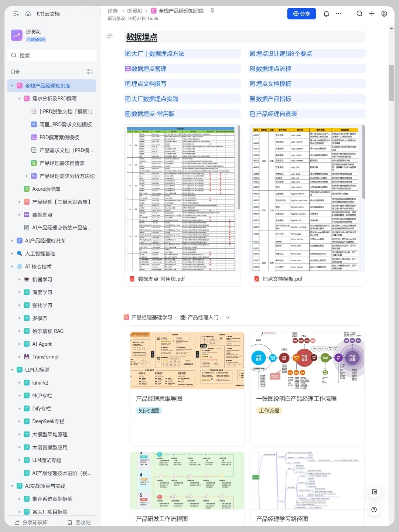Expand the 检索增强 RAG node
The height and width of the screenshot is (532, 399).
20,331
